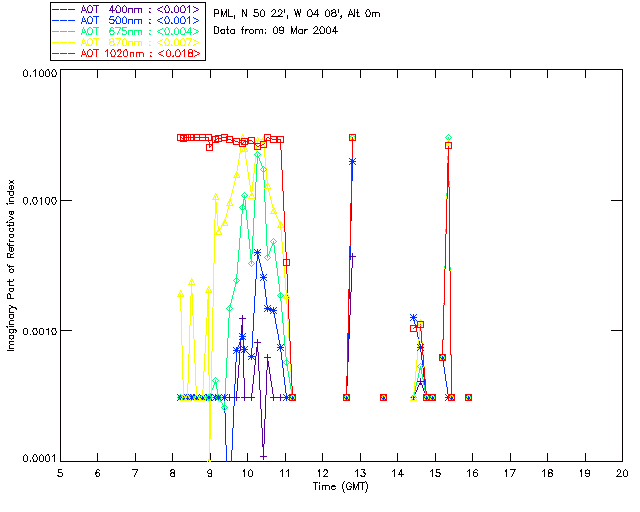640x512 pixels.
Task: Click the AOT 500nm blue legend entry
Action: click(126, 20)
